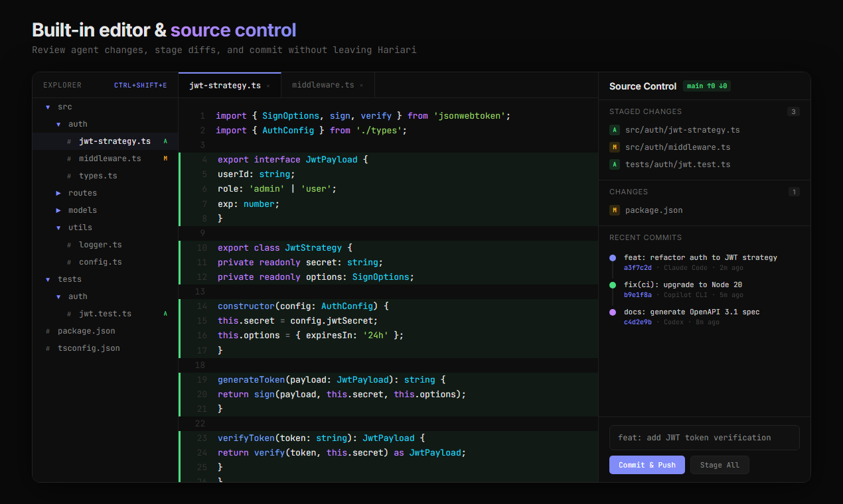Open tsconfig.json in the explorer

88,348
